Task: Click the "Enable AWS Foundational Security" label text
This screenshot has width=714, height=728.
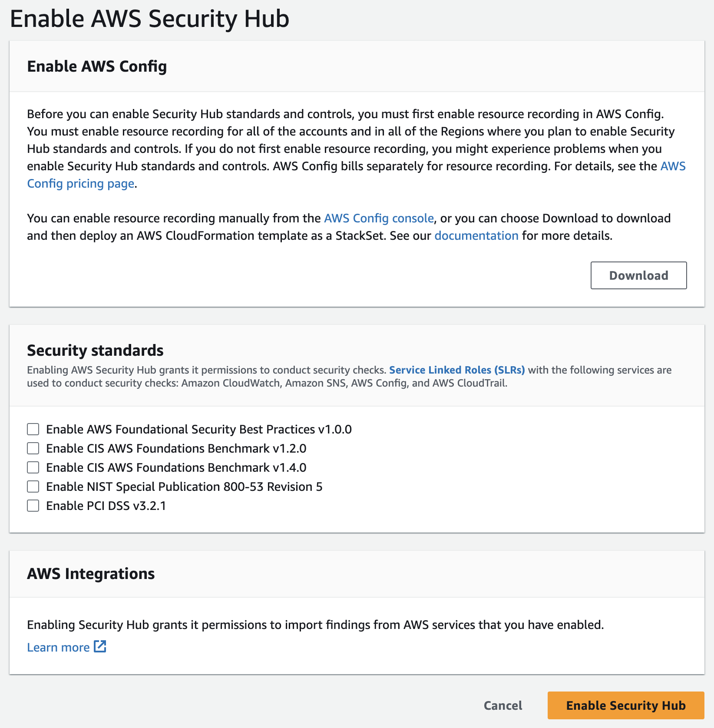Action: tap(198, 429)
